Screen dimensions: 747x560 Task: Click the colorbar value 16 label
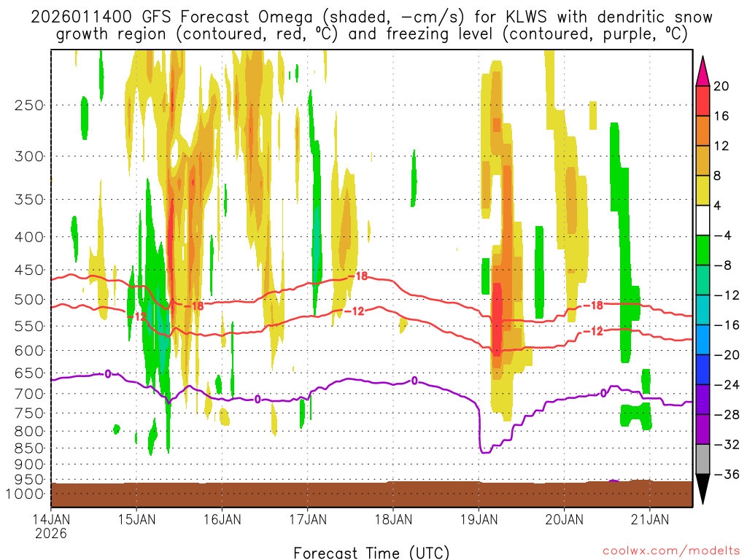pyautogui.click(x=721, y=116)
